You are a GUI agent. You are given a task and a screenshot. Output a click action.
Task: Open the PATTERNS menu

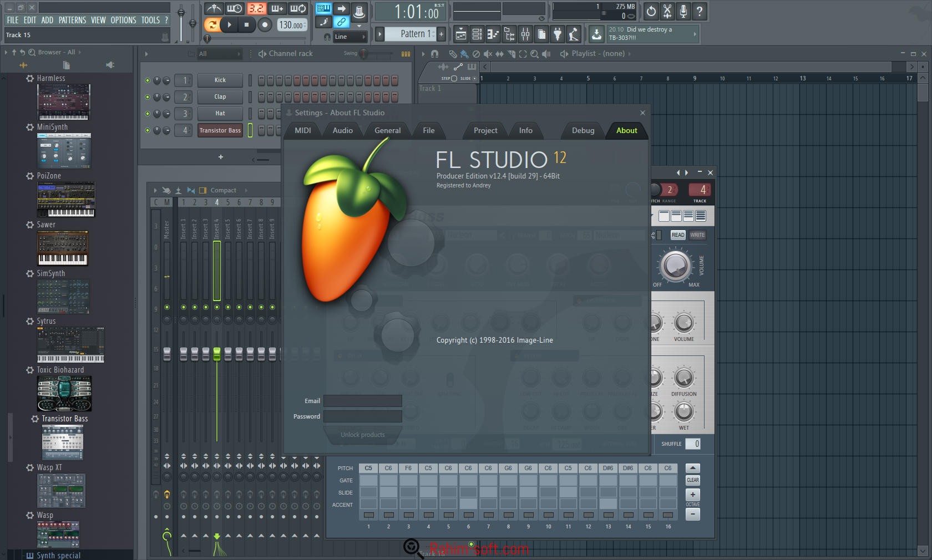72,20
